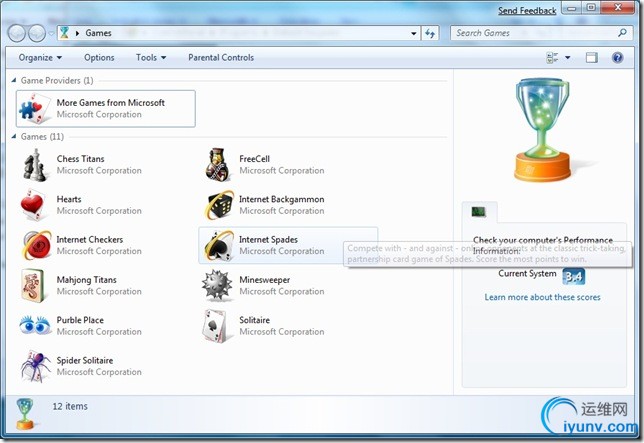Select the FreeCell title text
This screenshot has width=644, height=443.
tap(255, 158)
